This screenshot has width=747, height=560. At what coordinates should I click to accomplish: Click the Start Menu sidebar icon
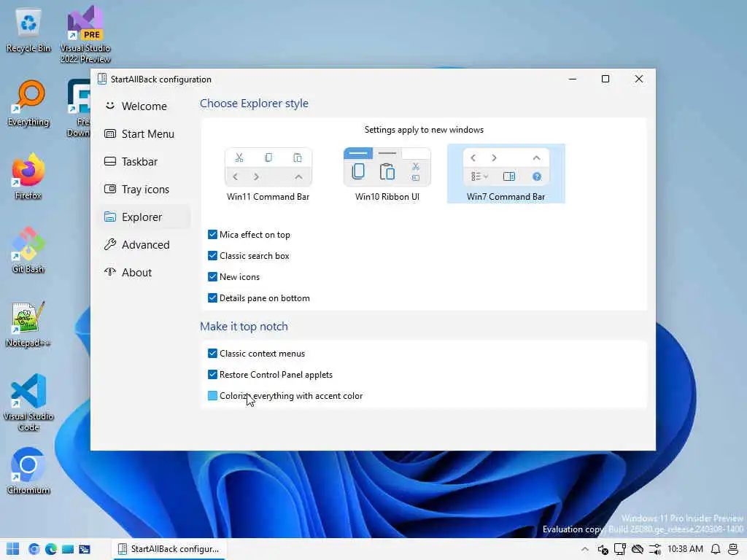110,134
